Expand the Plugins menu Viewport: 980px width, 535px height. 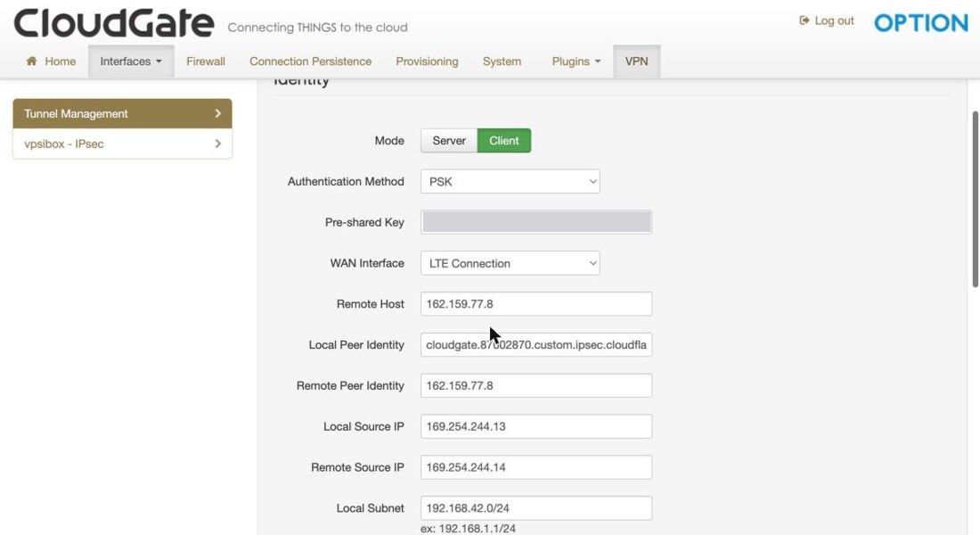click(x=576, y=62)
